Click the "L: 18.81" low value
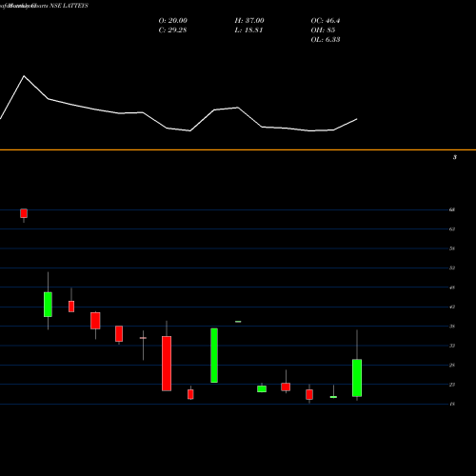 point(248,30)
